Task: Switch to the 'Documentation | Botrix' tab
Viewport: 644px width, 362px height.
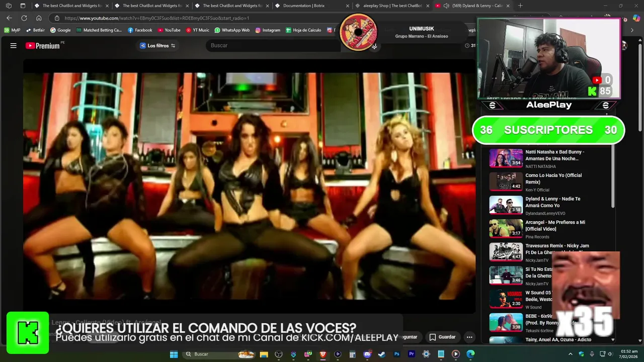Action: click(312, 6)
